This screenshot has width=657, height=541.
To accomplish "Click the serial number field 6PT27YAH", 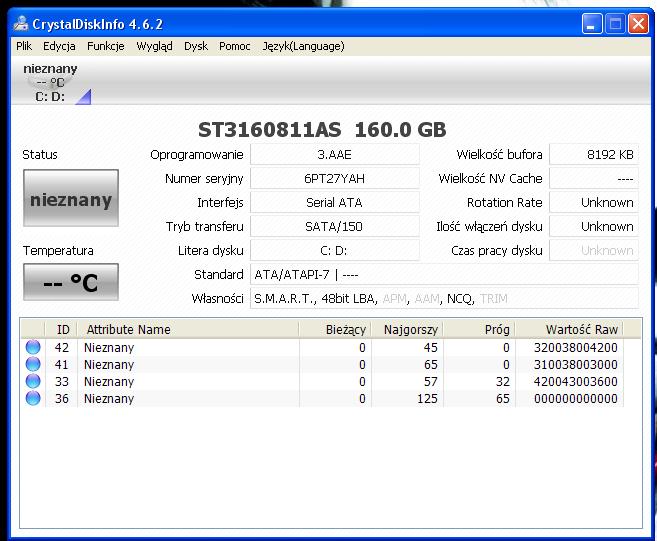I will 335,179.
